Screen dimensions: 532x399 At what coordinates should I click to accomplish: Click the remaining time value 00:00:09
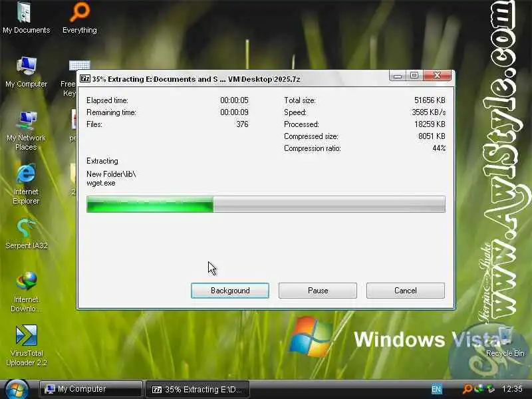pos(235,112)
